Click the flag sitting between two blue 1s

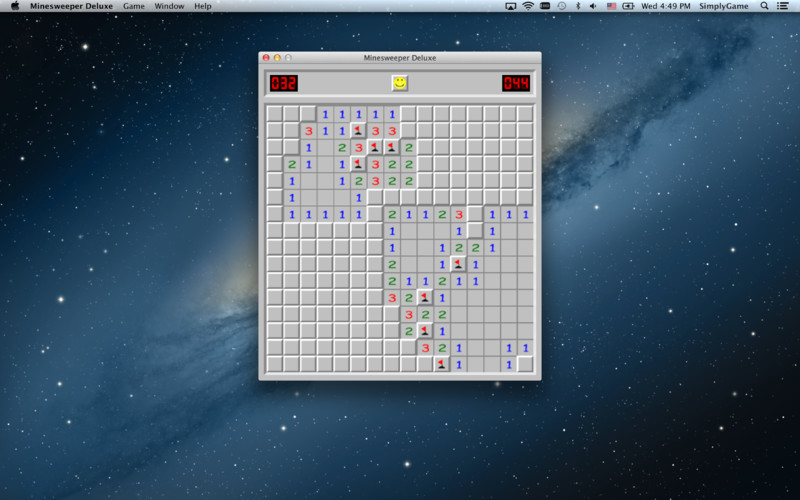pos(458,264)
